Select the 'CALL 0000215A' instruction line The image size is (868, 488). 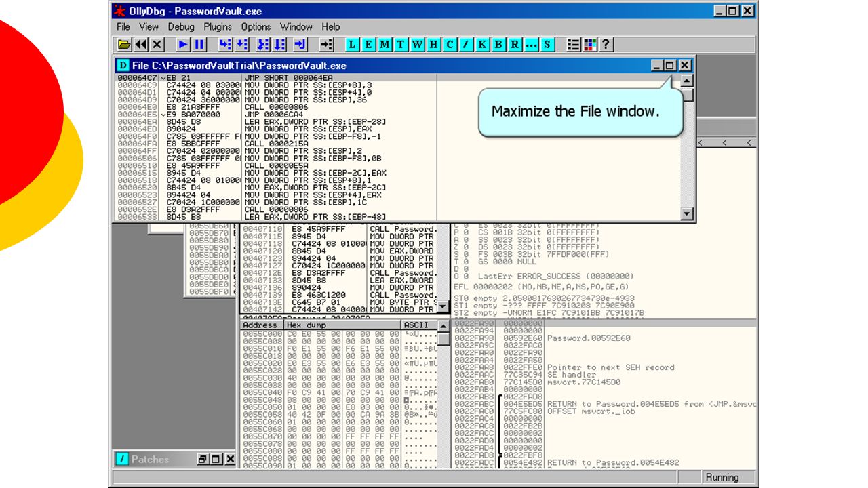(x=275, y=144)
